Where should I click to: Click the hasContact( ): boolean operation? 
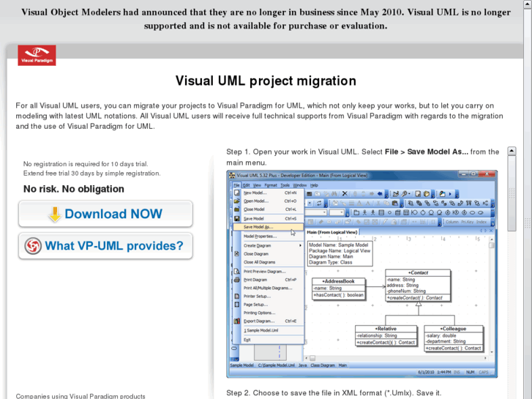point(338,295)
